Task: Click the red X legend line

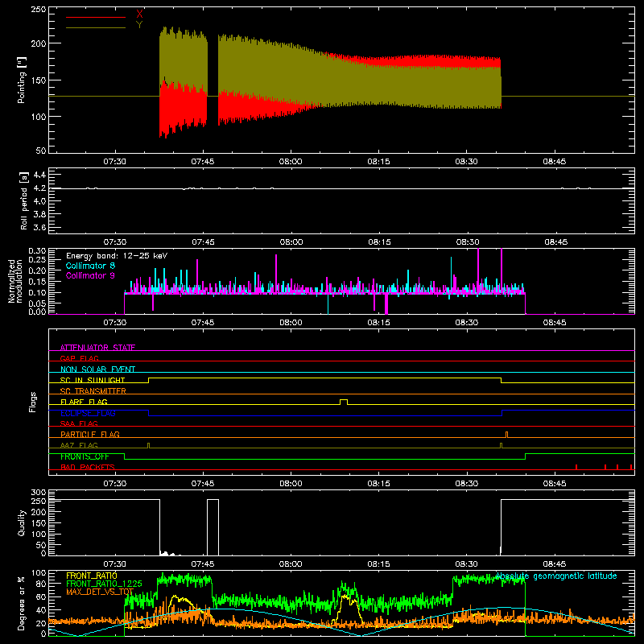Action: pos(96,17)
